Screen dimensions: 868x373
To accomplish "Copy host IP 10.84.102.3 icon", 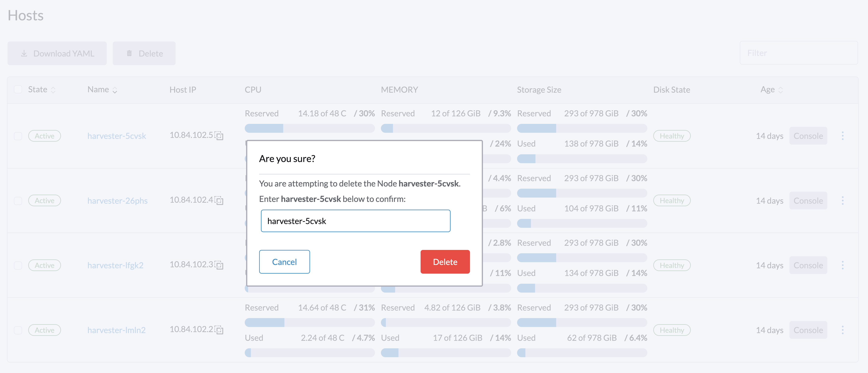I will click(x=219, y=265).
